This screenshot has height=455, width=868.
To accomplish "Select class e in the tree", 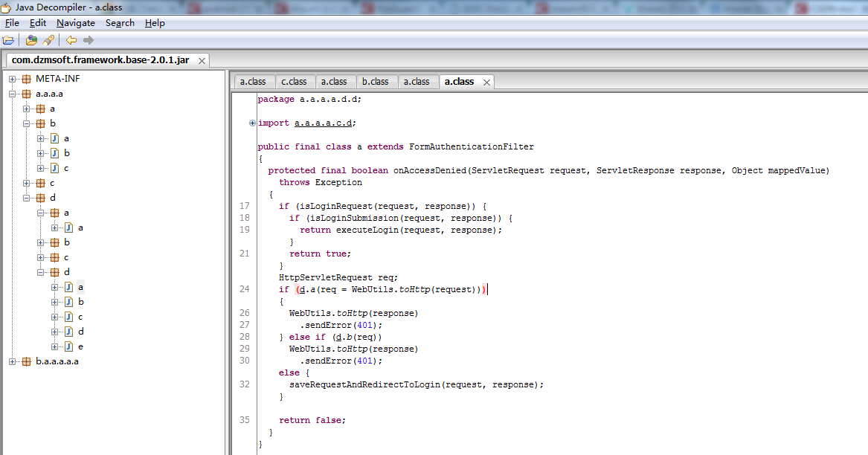I will [80, 347].
